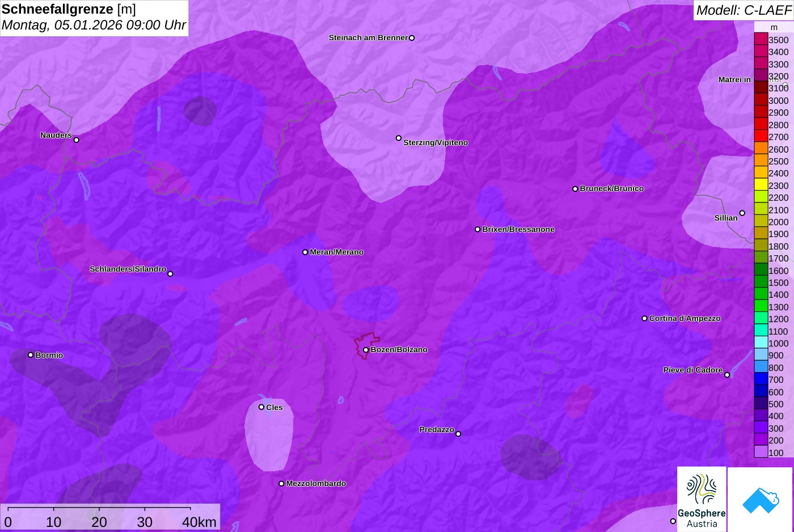Select the legend value "3000"

778,100
